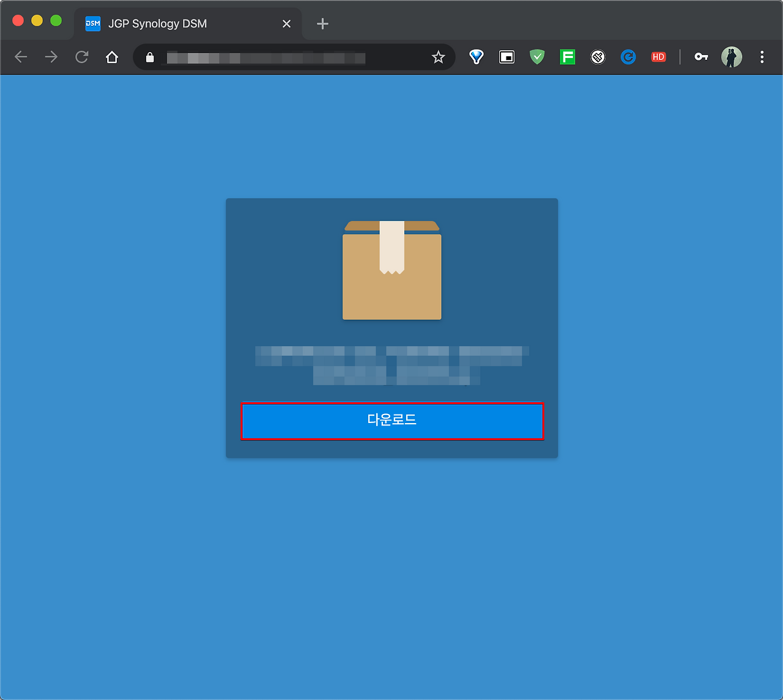This screenshot has width=783, height=700.
Task: Click the blue circular C extension icon
Action: click(628, 57)
